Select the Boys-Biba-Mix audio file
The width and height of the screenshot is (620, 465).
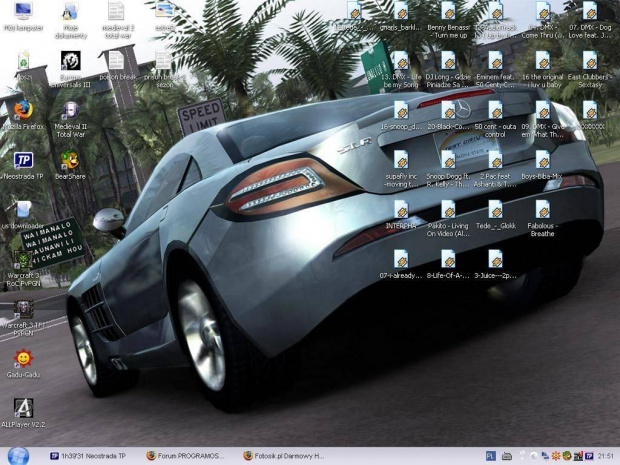click(x=542, y=160)
